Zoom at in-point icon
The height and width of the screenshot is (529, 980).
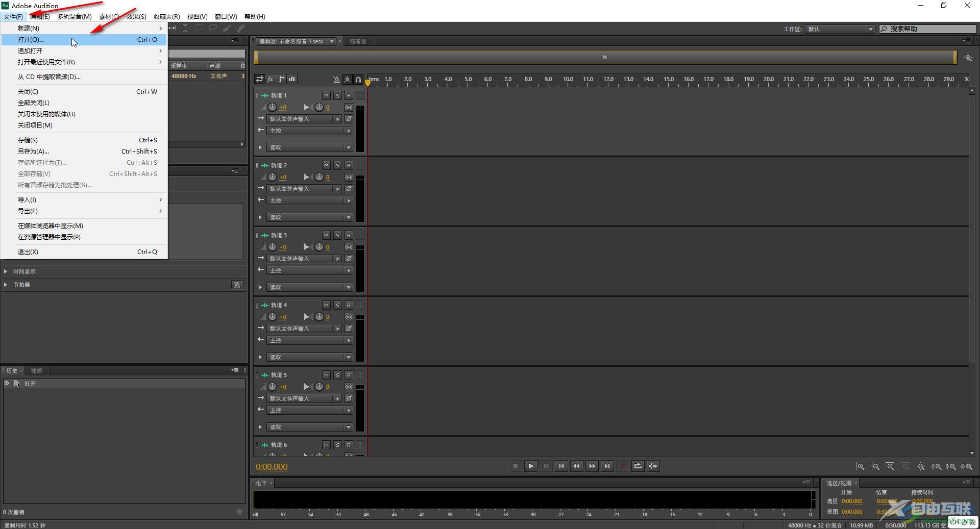tap(937, 466)
